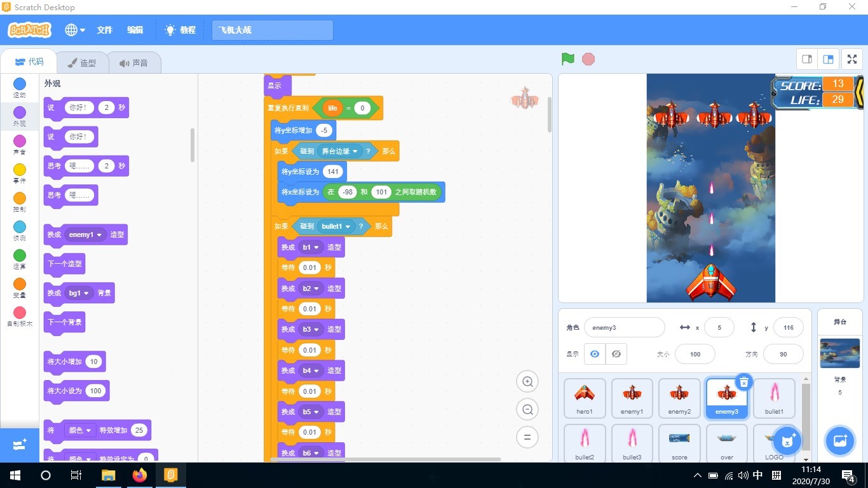Open the language globe menu
This screenshot has height=488, width=868.
point(74,30)
